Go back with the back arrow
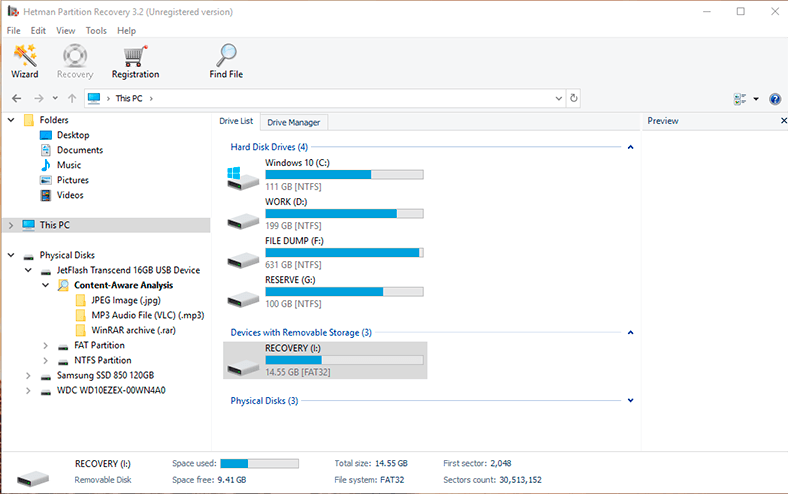This screenshot has height=494, width=788. pos(17,98)
